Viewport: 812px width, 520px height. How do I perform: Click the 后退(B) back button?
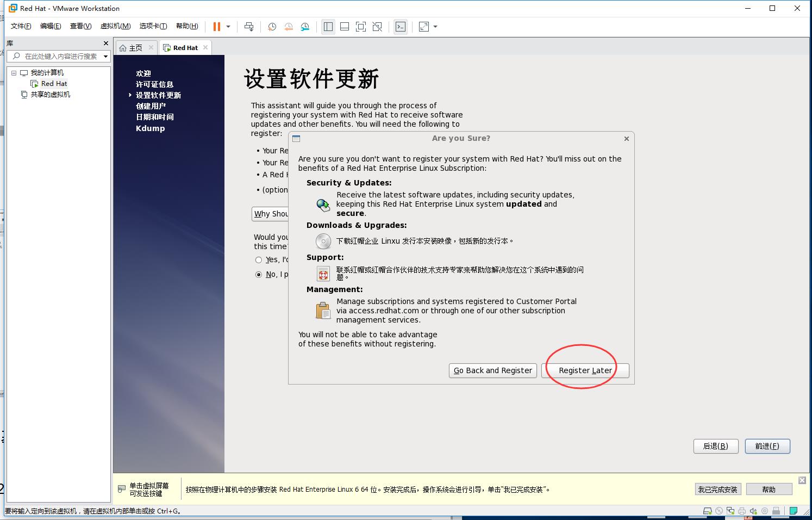pyautogui.click(x=715, y=446)
